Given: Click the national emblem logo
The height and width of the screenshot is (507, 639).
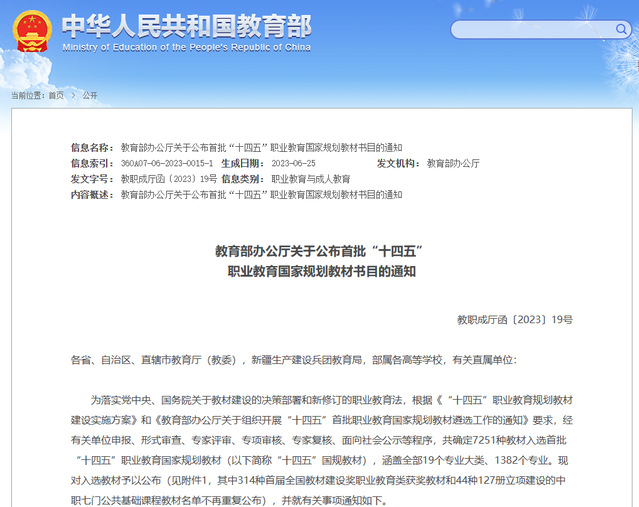Looking at the screenshot, I should point(32,32).
